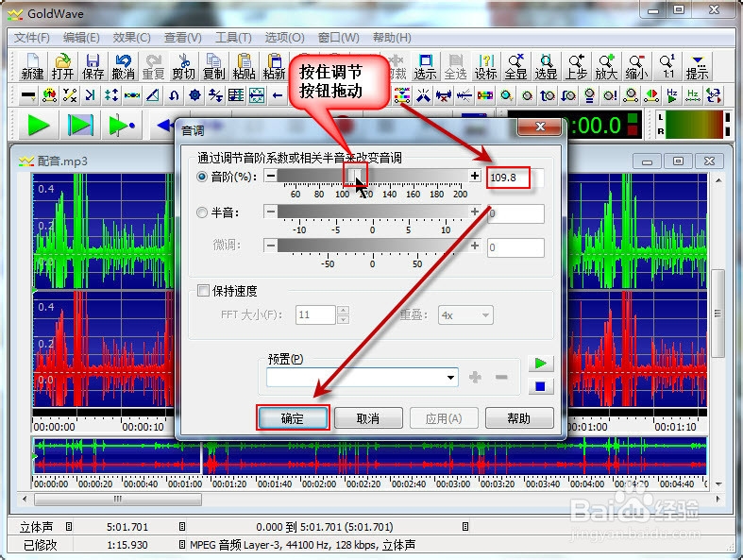
Task: Click the 音阶 value field showing 109.8
Action: (x=515, y=178)
